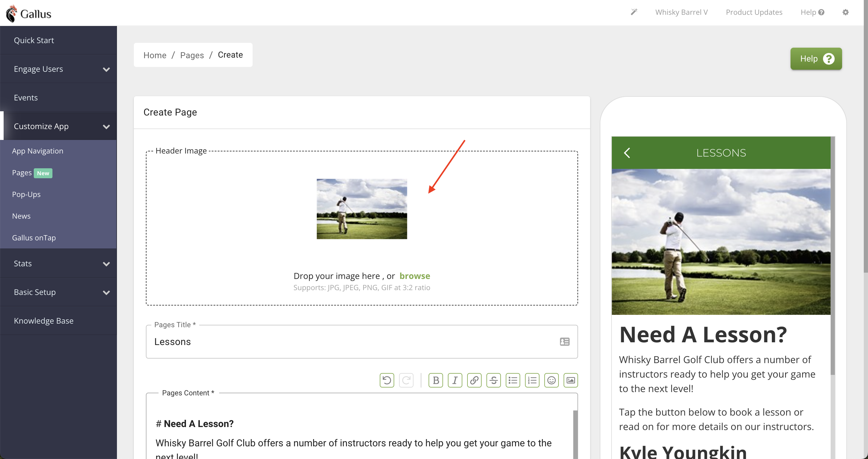Click the golfer photo in phone preview
The image size is (868, 459).
click(721, 242)
